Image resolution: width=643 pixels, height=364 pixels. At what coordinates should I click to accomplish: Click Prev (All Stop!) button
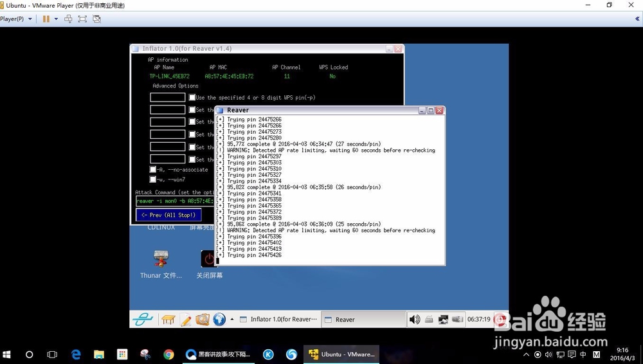168,215
